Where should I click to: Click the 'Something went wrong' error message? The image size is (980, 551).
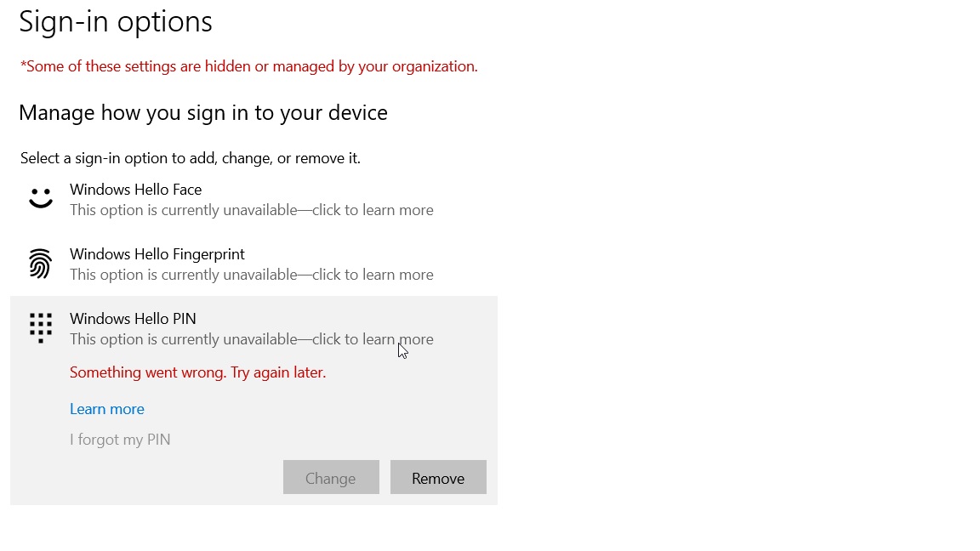click(197, 373)
